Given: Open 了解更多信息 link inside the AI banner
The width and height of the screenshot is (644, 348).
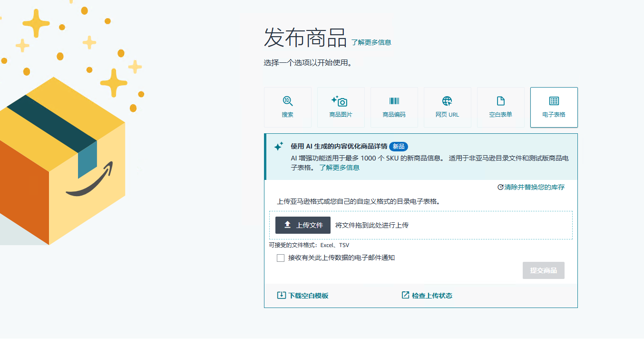Looking at the screenshot, I should (x=339, y=168).
